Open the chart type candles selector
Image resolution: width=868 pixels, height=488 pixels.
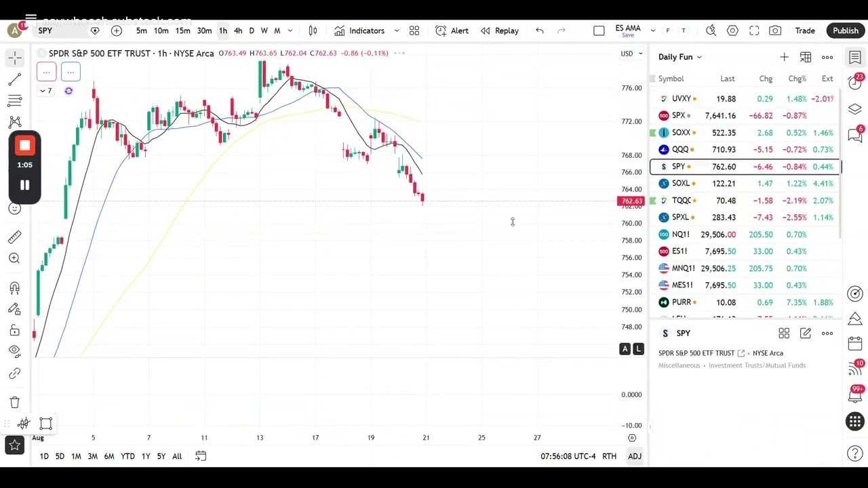tap(313, 30)
